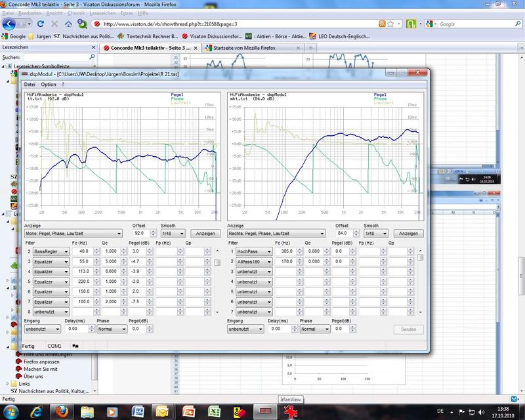Click the right Anzeigen button

coord(408,234)
